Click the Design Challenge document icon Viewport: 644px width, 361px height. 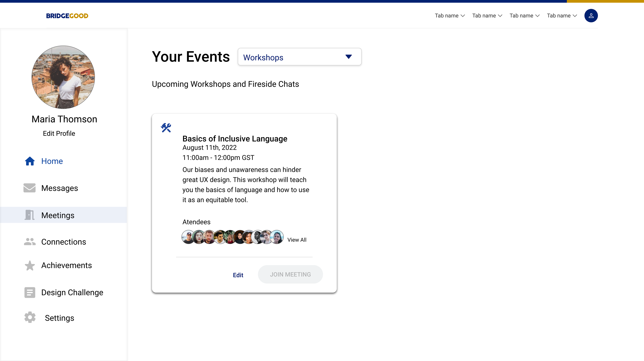30,292
